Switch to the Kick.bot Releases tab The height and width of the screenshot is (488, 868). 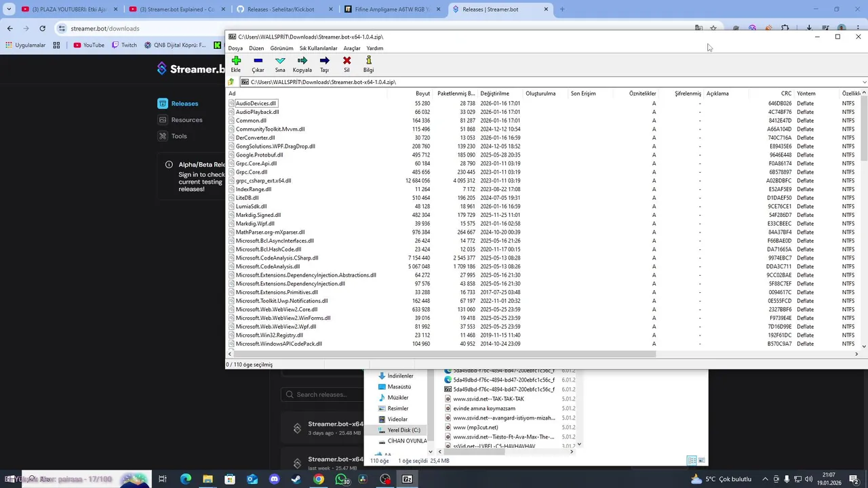coord(285,9)
